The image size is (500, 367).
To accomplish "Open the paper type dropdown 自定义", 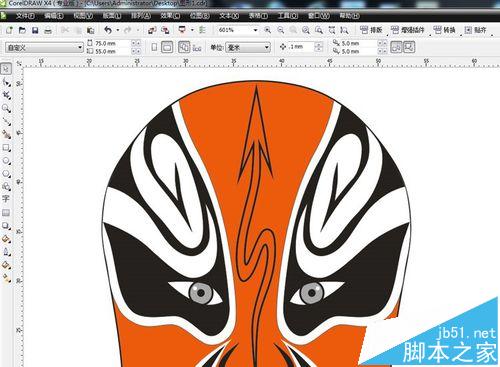I will [x=44, y=48].
